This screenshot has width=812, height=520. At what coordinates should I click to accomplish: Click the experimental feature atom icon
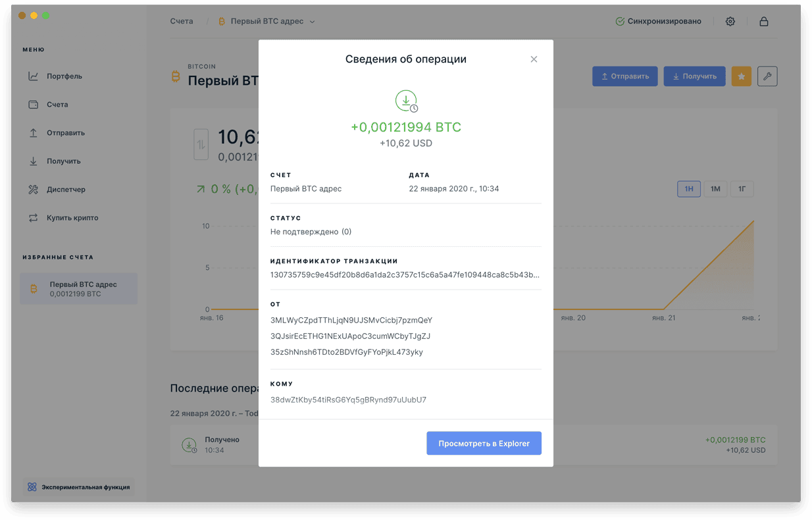tap(32, 487)
